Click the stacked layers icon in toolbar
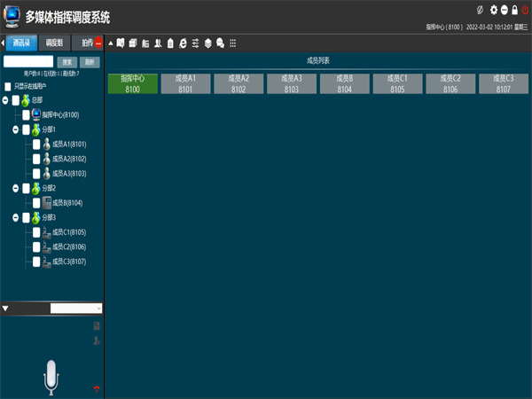 [x=207, y=43]
